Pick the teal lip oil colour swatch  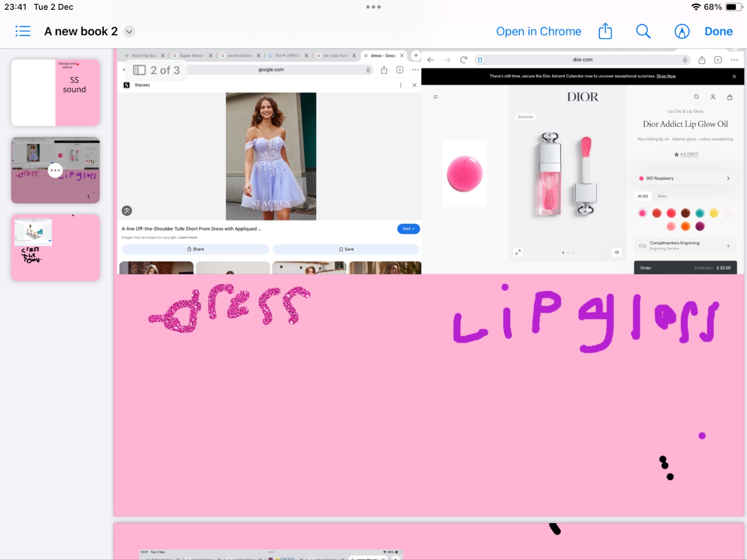pos(699,213)
